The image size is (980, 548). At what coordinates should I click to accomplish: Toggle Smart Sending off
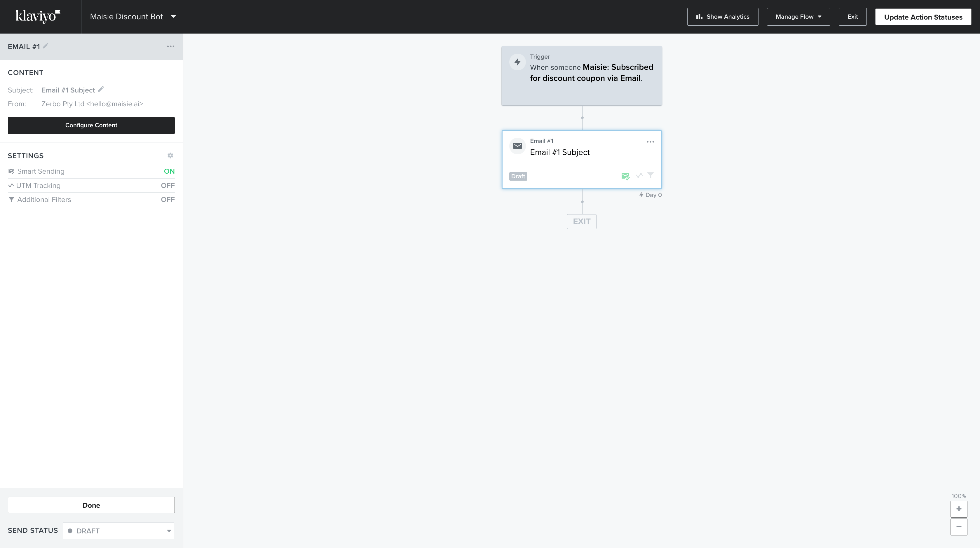(x=169, y=171)
